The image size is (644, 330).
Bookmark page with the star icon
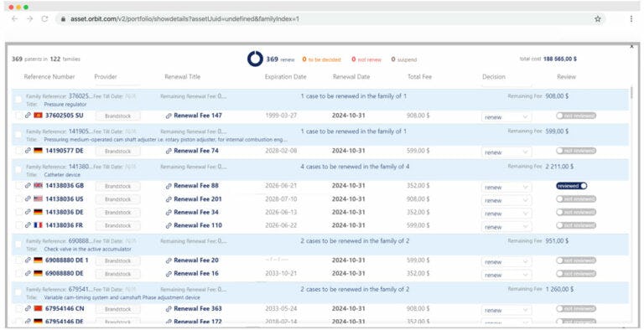point(598,19)
